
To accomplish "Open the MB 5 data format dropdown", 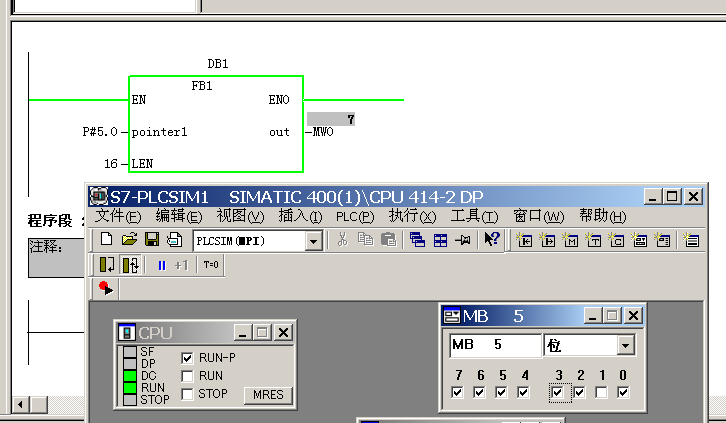I will 626,345.
